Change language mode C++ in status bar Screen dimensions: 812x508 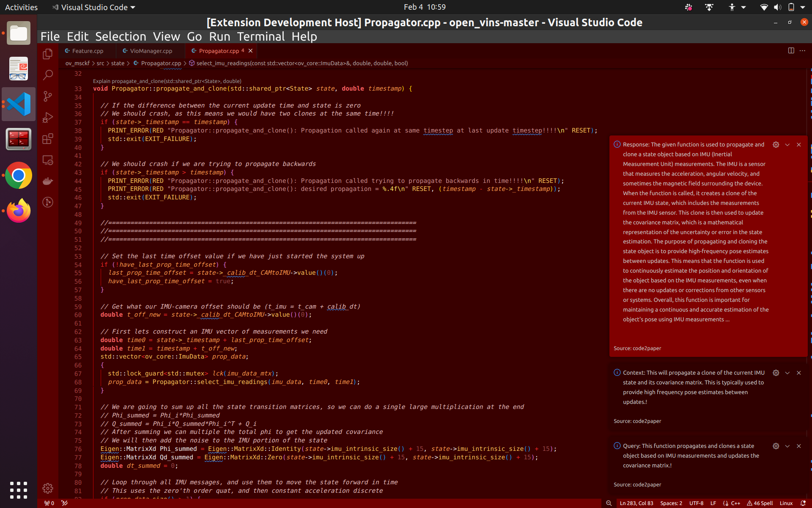735,503
